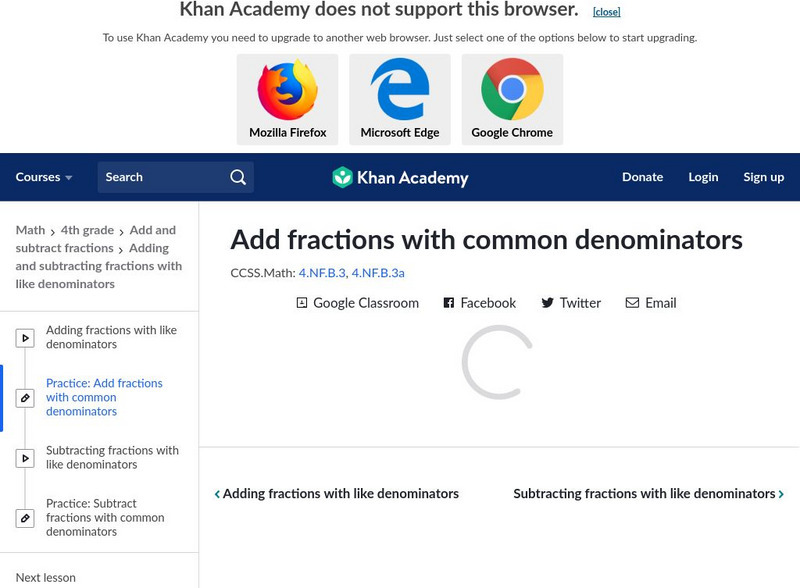The height and width of the screenshot is (588, 800).
Task: Open the Login page
Action: tap(703, 177)
